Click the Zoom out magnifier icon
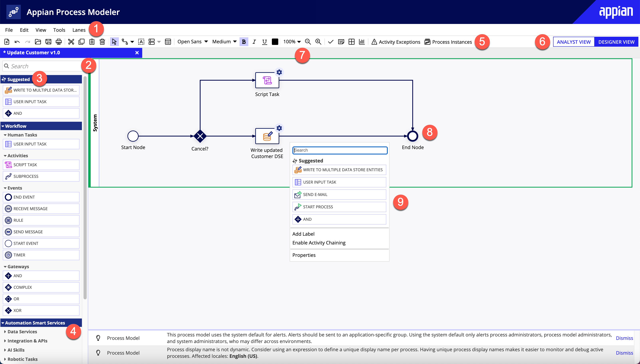This screenshot has width=640, height=364. 308,42
